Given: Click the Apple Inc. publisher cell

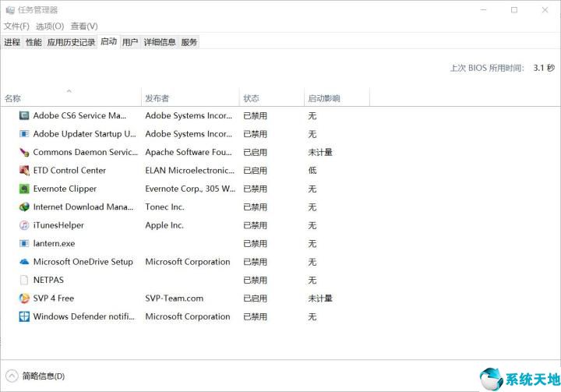Looking at the screenshot, I should pos(164,225).
